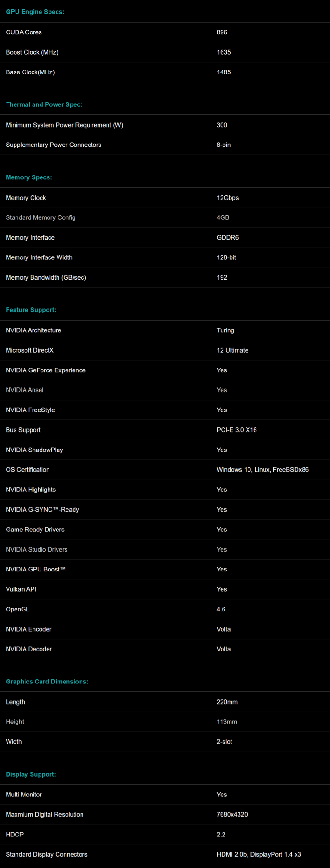
Task: Click the NVIDIA Encoder label
Action: 28,629
